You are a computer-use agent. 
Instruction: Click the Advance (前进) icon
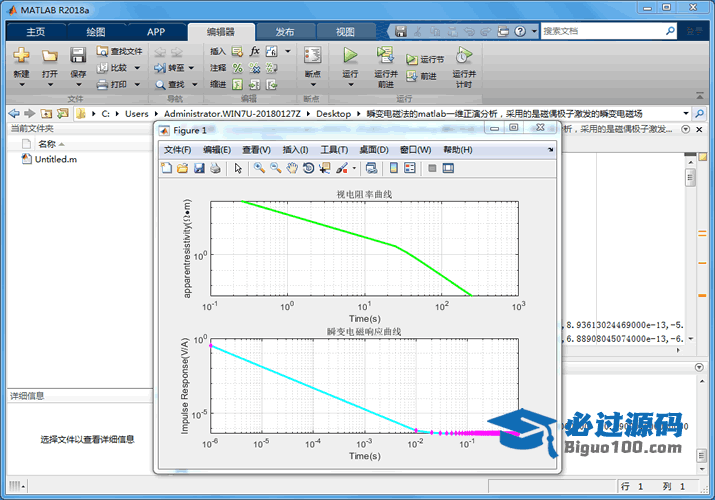[x=412, y=76]
